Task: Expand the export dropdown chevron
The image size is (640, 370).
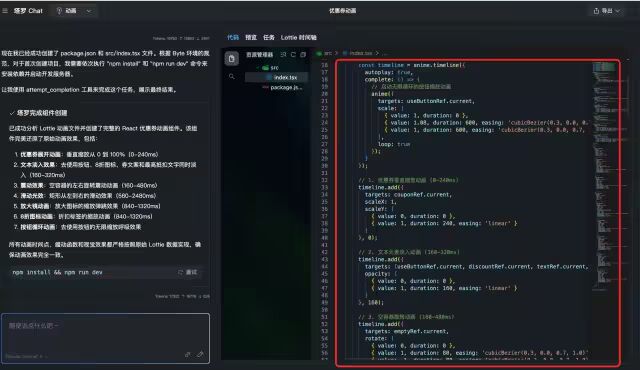Action: point(617,11)
